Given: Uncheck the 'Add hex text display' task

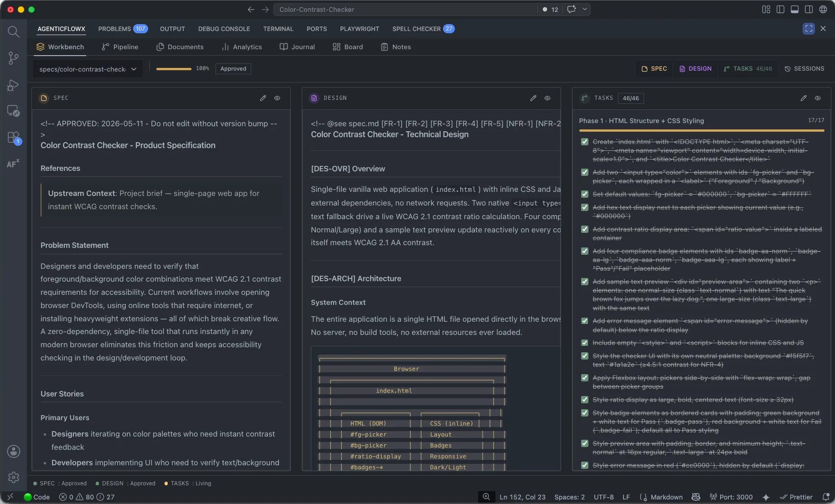Looking at the screenshot, I should 585,207.
